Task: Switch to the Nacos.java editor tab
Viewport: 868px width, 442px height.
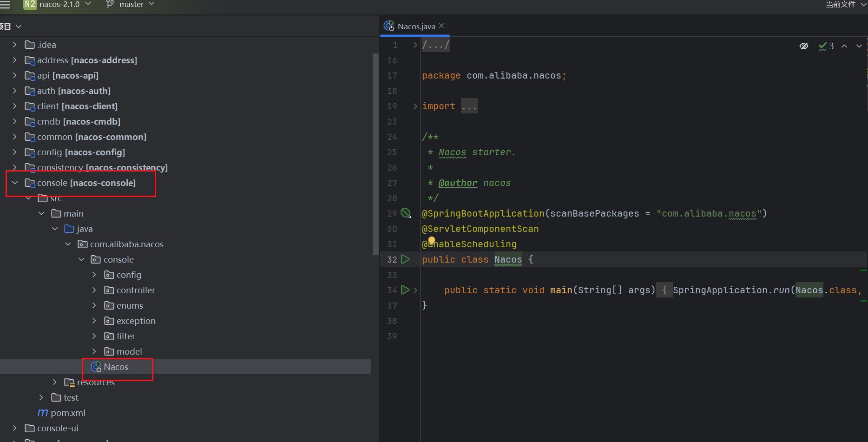Action: (416, 26)
